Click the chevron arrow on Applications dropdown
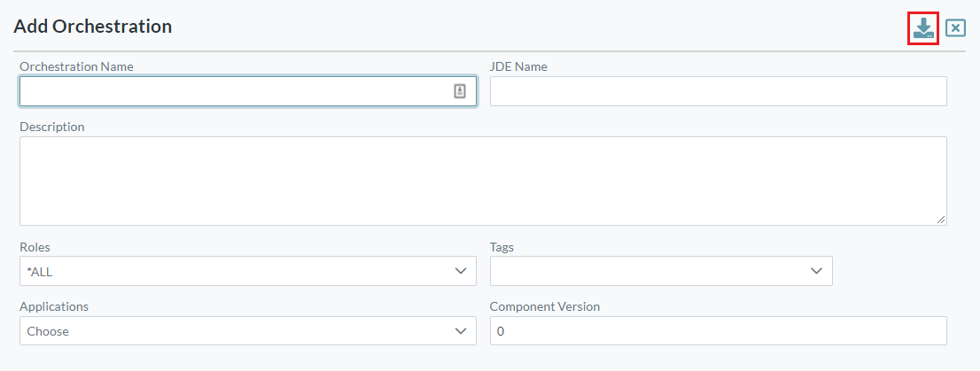This screenshot has height=371, width=980. tap(460, 331)
